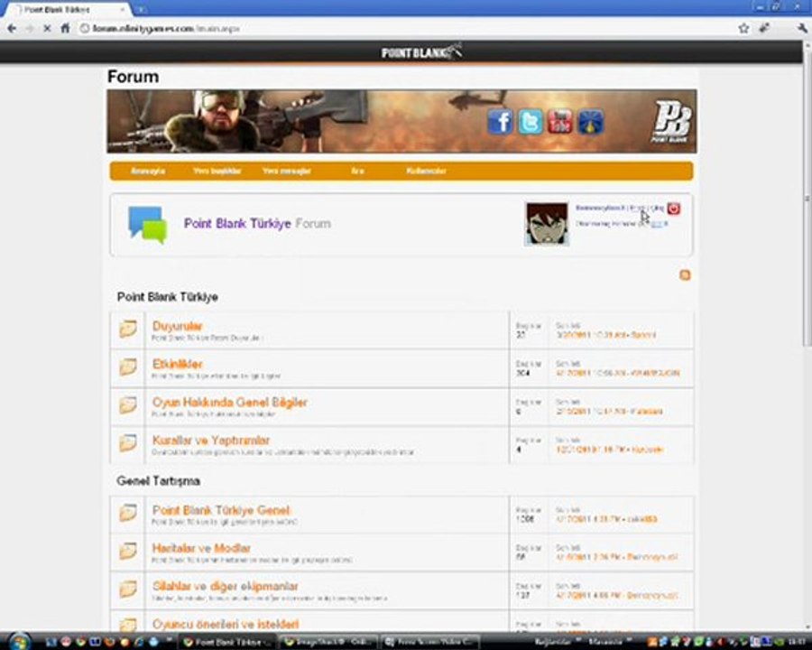812x650 pixels.
Task: Click folder icon beside Haritalar ve Modlar
Action: (x=128, y=551)
